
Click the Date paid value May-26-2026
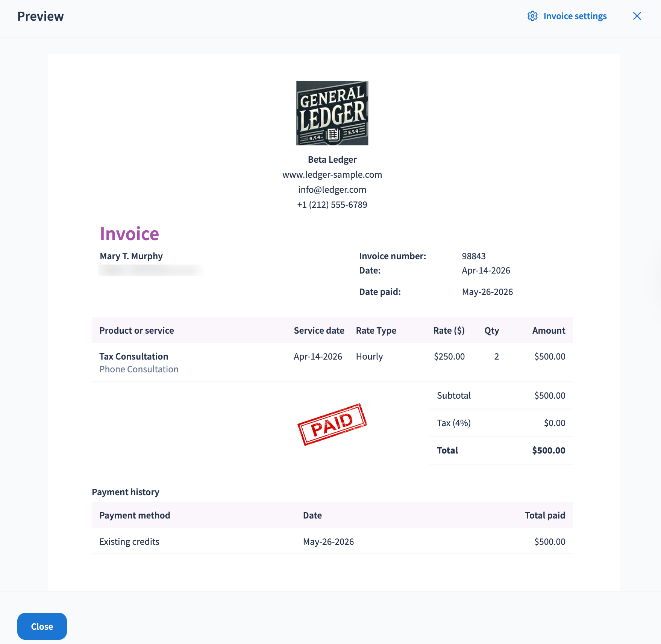click(x=487, y=292)
